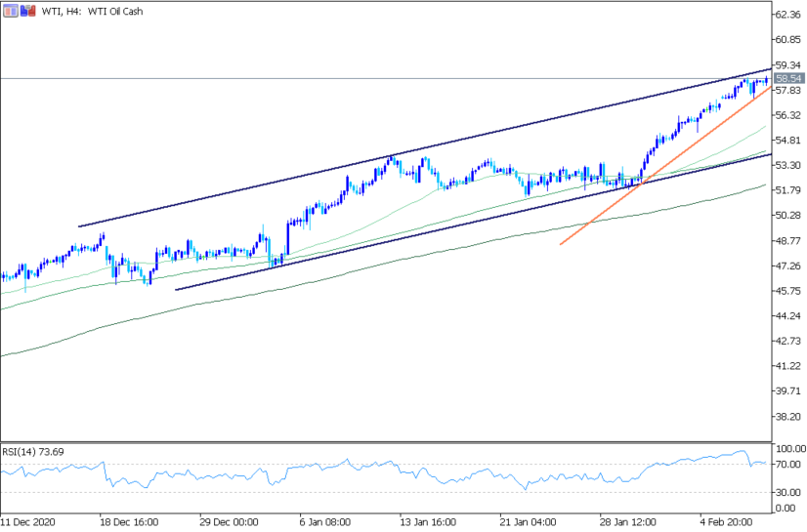Viewport: 807px width, 532px height.
Task: Select the orange rising trendline
Action: point(665,166)
